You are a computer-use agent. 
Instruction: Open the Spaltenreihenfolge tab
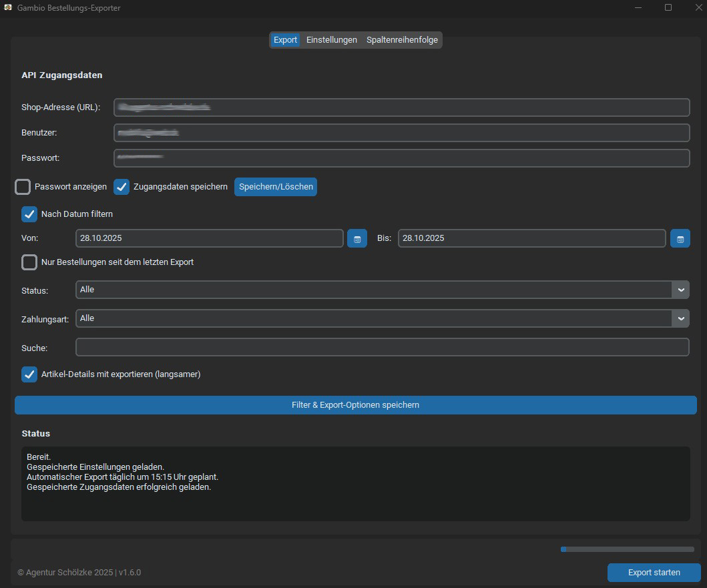(x=402, y=40)
